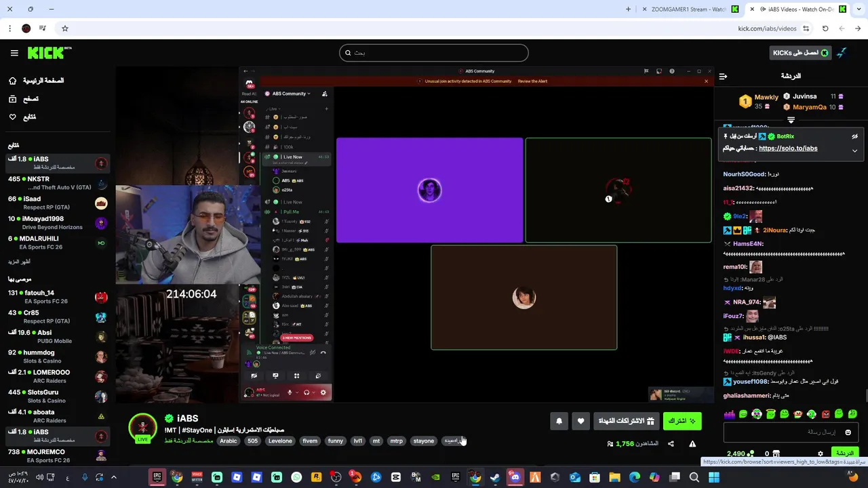Open iSaad channel in sidebar
868x488 pixels.
[57, 203]
